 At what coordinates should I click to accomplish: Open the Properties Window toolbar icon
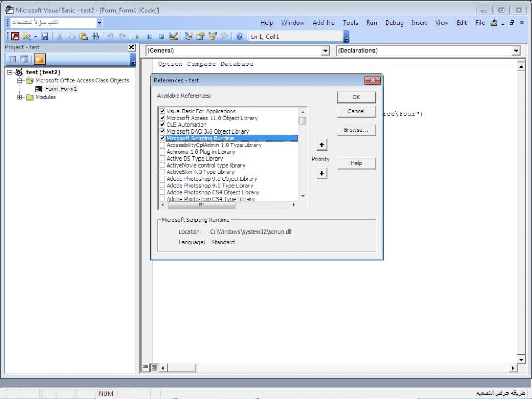[201, 36]
